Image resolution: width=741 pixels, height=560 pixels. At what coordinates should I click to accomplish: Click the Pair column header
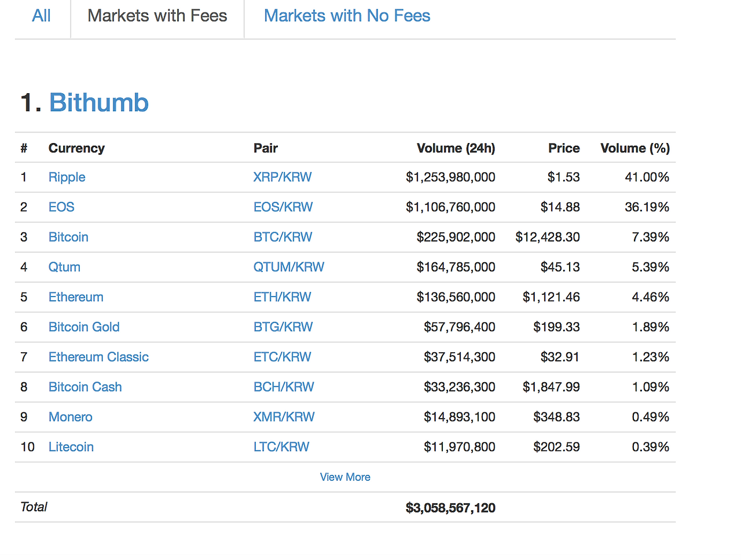point(266,149)
